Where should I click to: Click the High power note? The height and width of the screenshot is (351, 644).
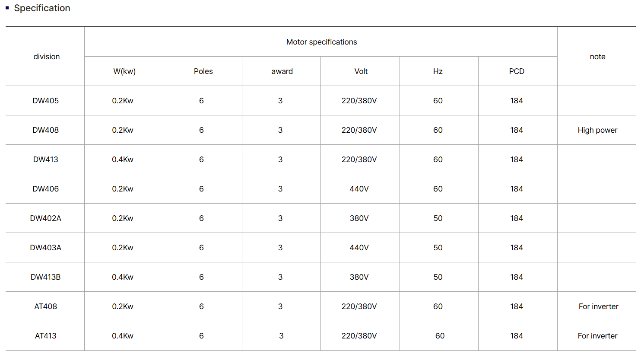598,130
